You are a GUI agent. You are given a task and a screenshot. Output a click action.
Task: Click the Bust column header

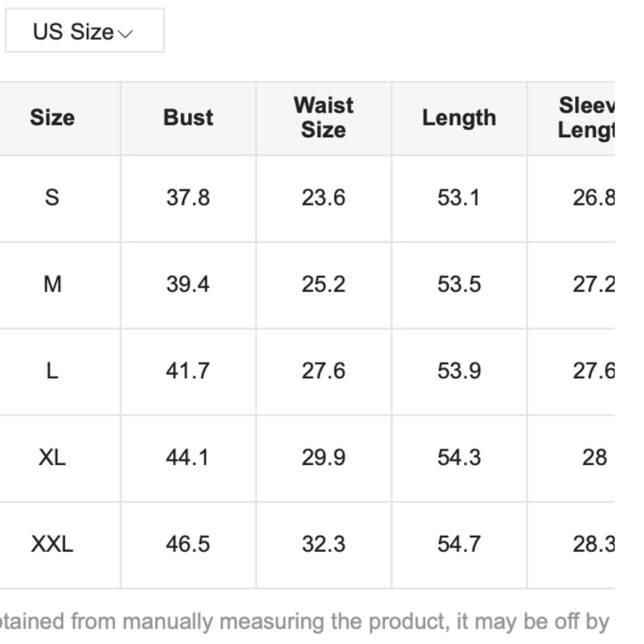tap(188, 118)
